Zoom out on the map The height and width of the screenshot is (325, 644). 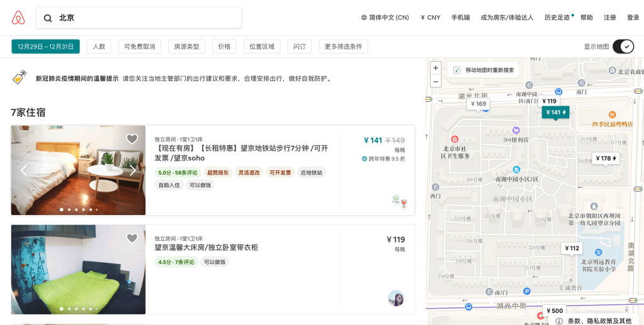[435, 81]
